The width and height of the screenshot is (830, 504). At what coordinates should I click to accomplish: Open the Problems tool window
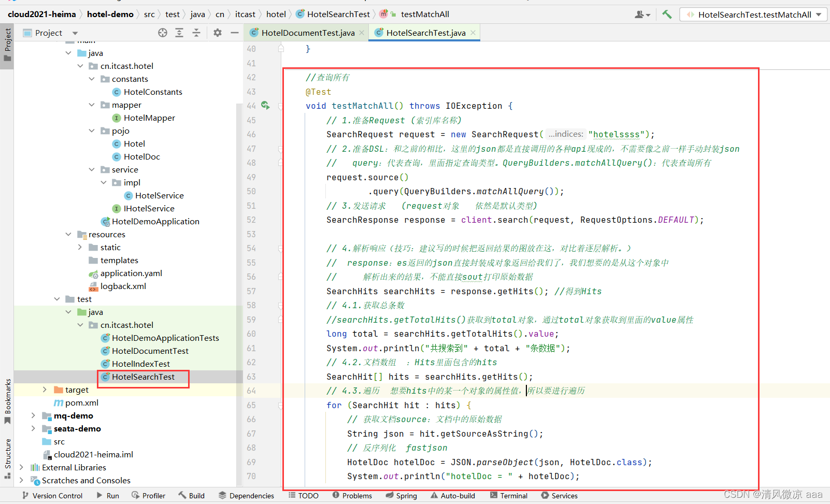pos(352,496)
